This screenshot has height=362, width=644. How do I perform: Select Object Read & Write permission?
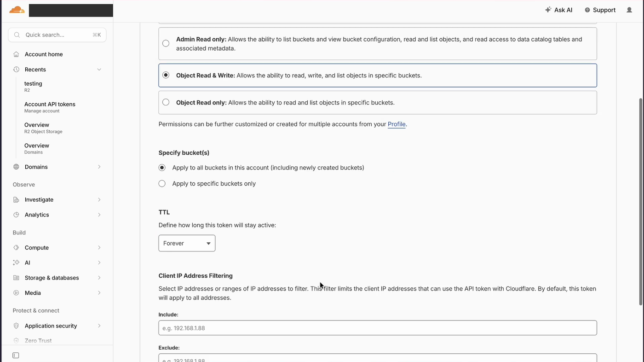166,75
